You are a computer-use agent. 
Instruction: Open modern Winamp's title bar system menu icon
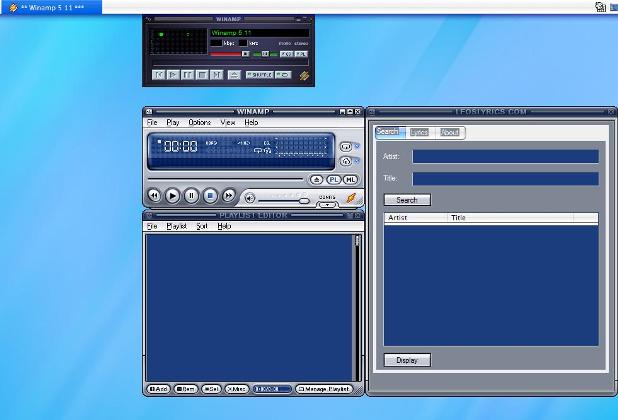(x=149, y=112)
